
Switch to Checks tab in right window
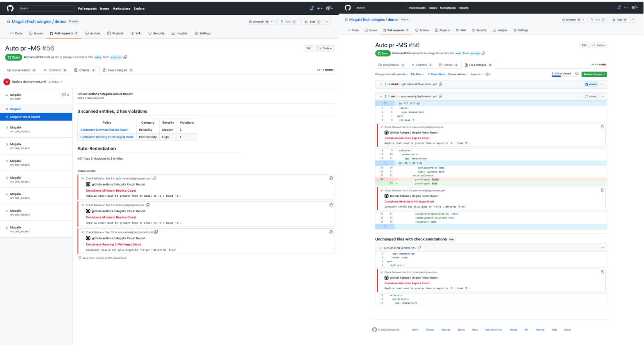tap(448, 65)
